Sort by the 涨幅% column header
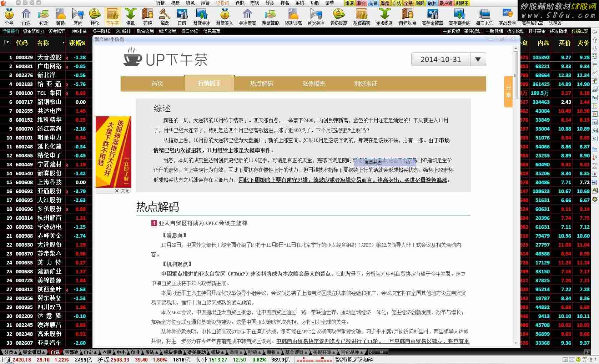This screenshot has width=599, height=364. pyautogui.click(x=77, y=43)
